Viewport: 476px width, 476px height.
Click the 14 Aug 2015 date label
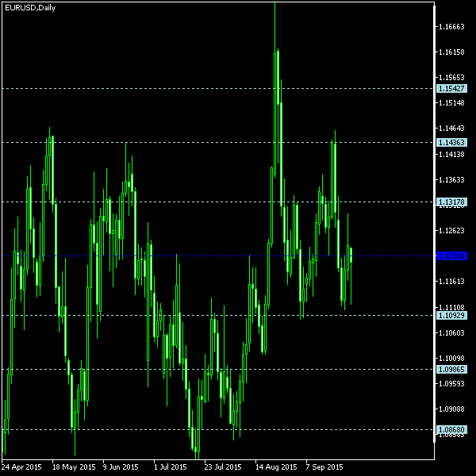pos(276,467)
